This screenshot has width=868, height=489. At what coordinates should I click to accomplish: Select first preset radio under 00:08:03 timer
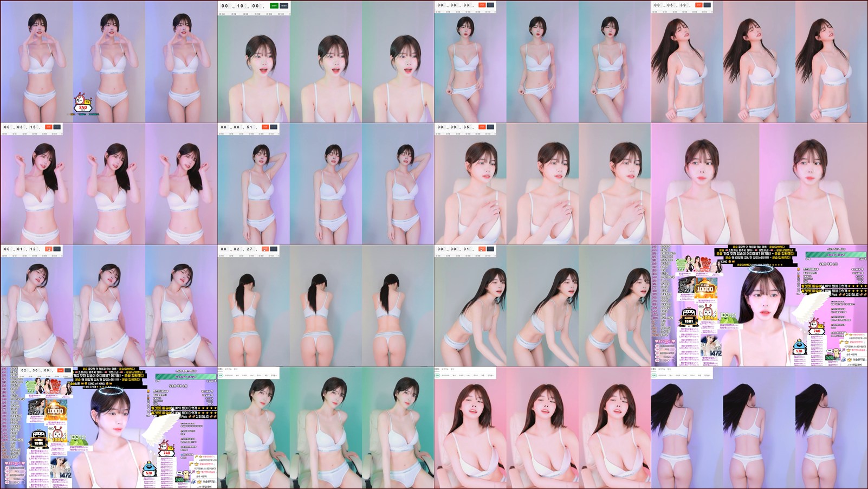point(439,13)
